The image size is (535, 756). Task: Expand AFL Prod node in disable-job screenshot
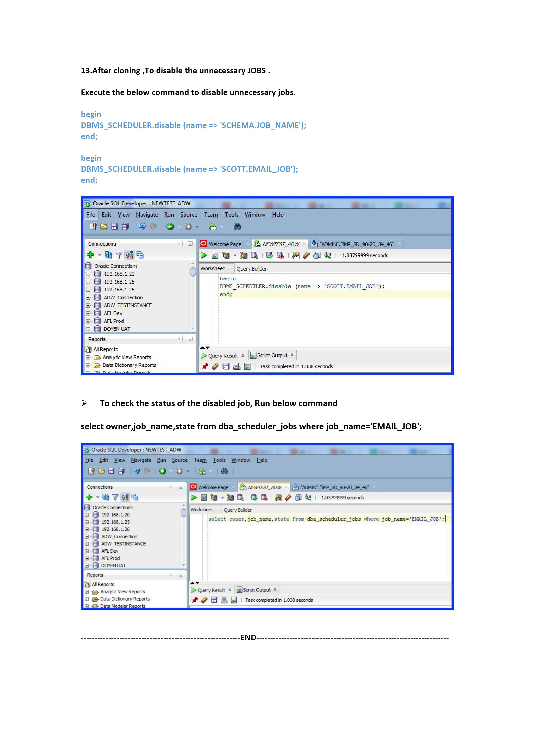coord(88,321)
